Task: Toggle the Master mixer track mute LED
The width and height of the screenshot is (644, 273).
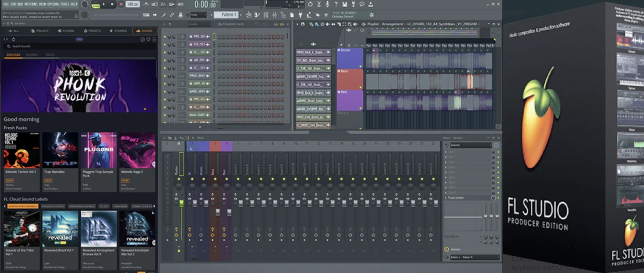Action: (x=179, y=179)
